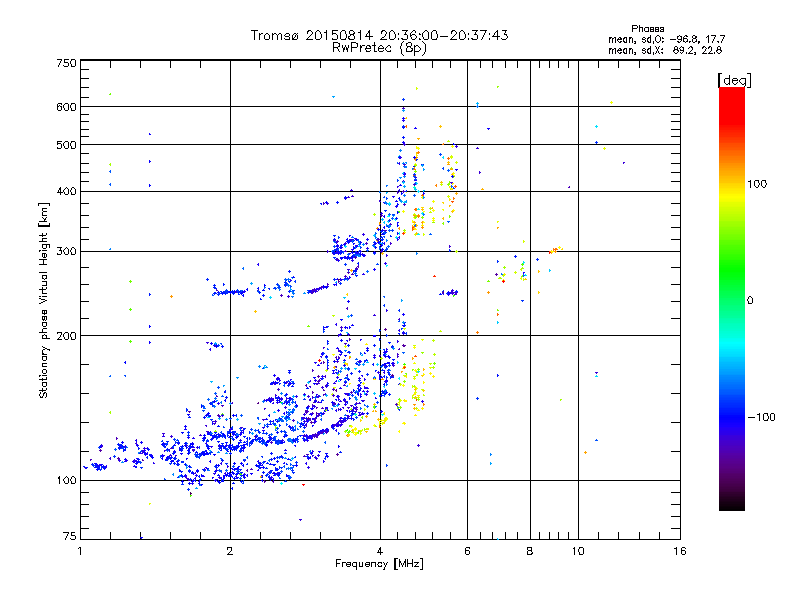
Task: Click the plot title 'Tromsø 20150814 20:36:00-20:37:43'
Action: pyautogui.click(x=379, y=35)
